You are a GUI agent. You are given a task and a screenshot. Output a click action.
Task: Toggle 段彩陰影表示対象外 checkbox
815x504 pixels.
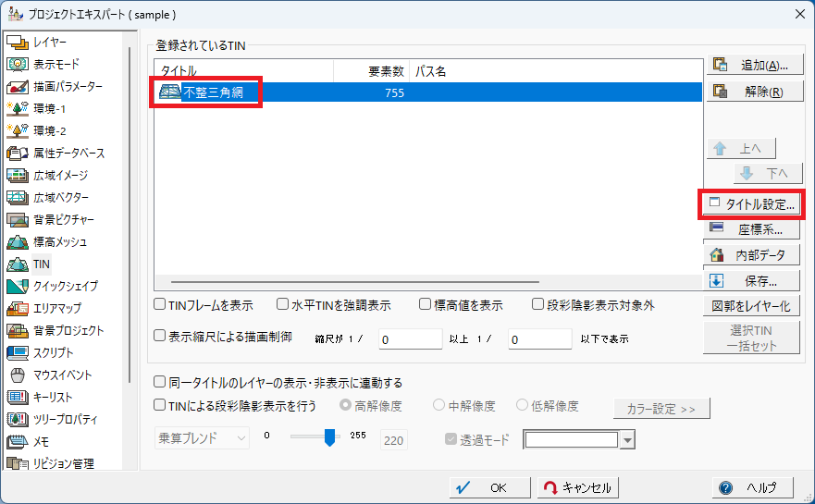[x=538, y=304]
